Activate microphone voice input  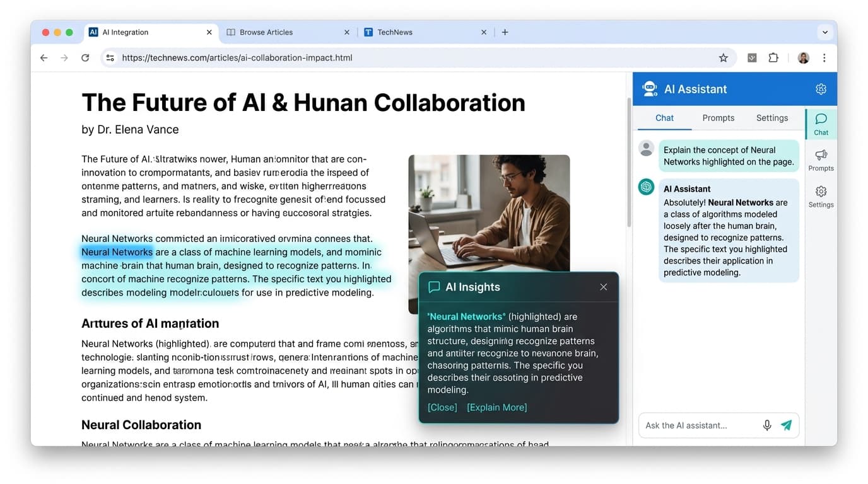click(767, 425)
